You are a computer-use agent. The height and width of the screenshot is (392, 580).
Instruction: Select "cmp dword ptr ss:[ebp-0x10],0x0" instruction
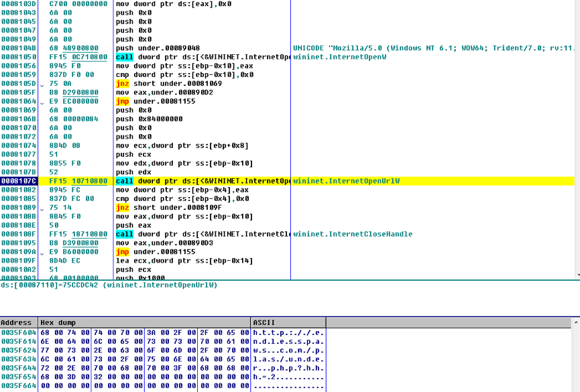point(184,74)
